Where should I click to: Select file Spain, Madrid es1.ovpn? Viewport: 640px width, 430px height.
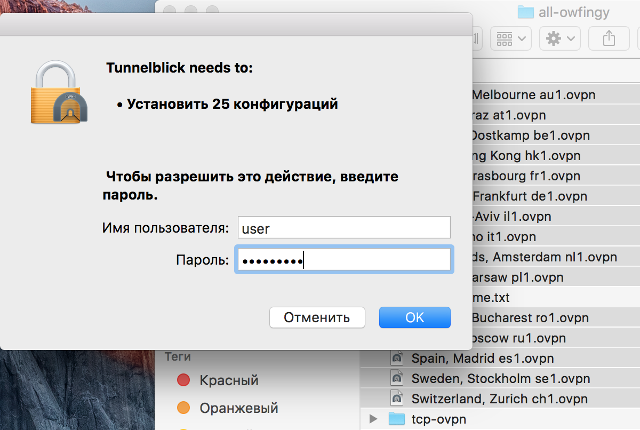tap(500, 358)
